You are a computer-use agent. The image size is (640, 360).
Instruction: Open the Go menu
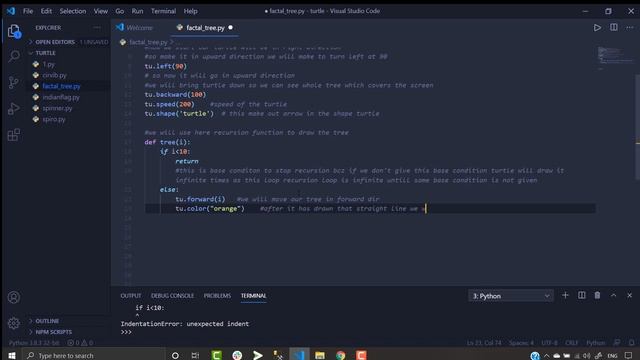tap(120, 11)
